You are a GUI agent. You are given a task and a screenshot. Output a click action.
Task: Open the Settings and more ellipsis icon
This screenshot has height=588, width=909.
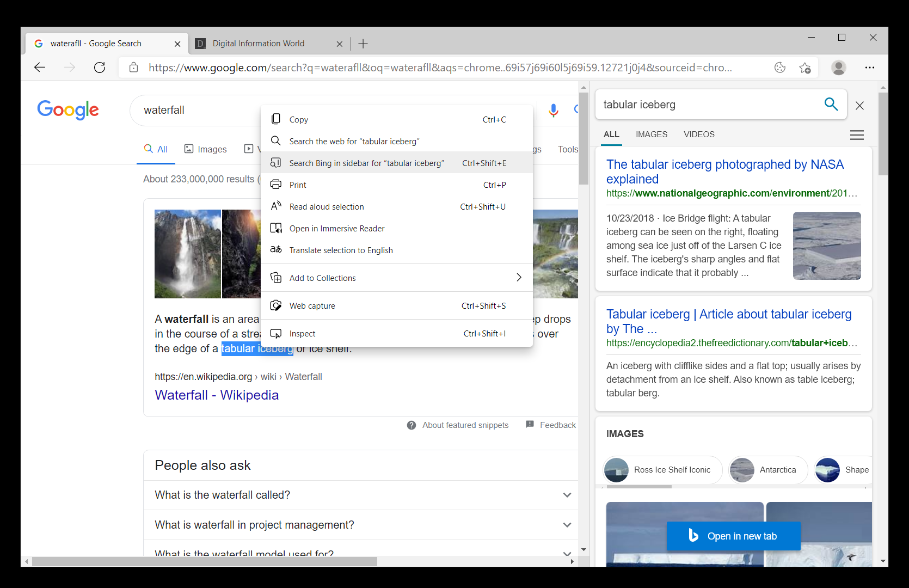point(870,68)
